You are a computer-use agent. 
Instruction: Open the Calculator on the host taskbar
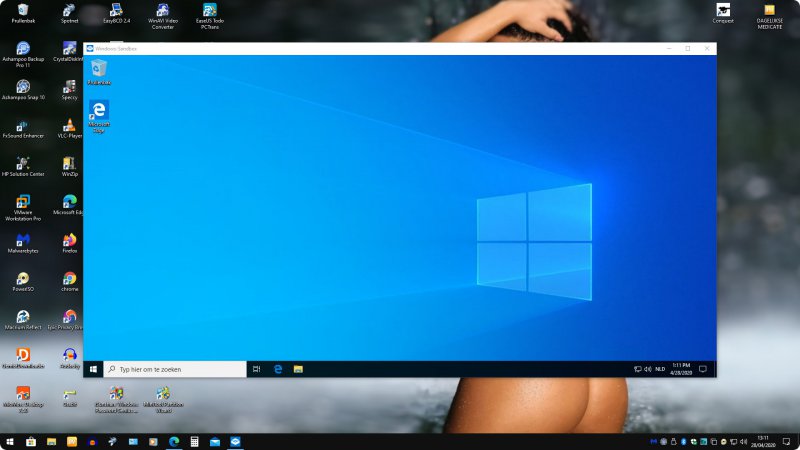point(194,441)
